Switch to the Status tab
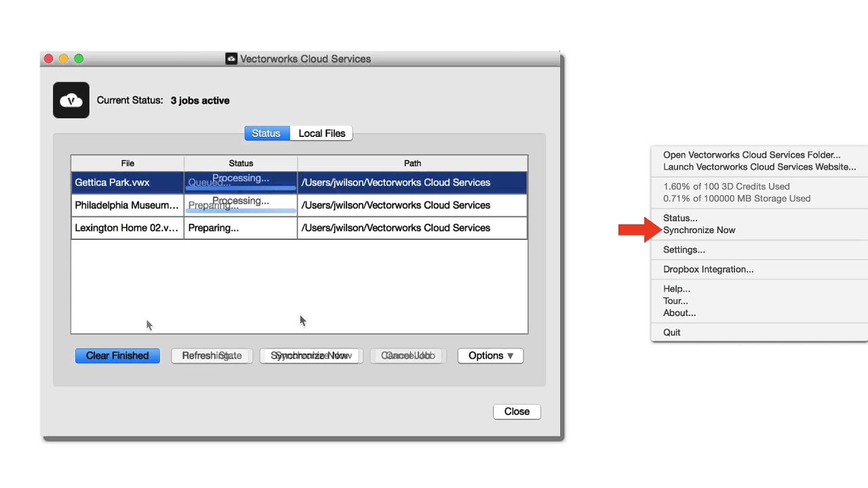 (x=267, y=134)
